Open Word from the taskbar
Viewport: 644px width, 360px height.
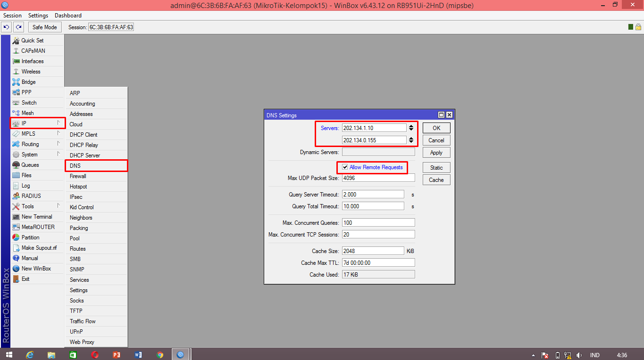138,354
